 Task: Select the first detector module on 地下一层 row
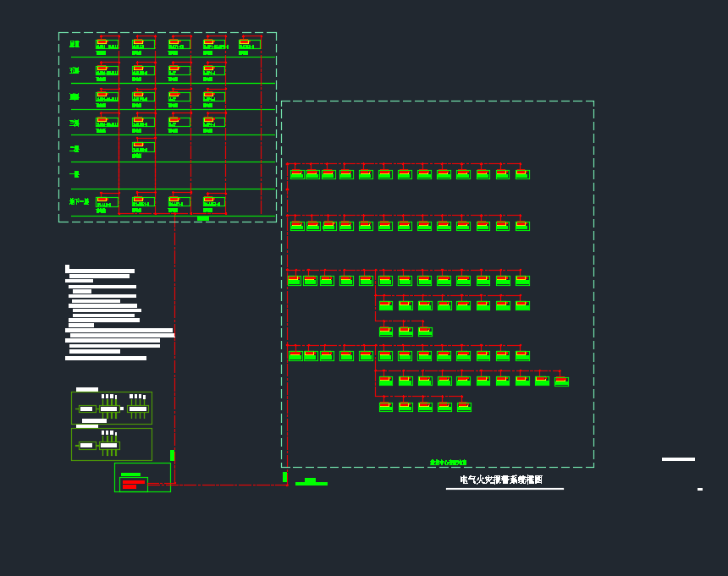click(107, 202)
